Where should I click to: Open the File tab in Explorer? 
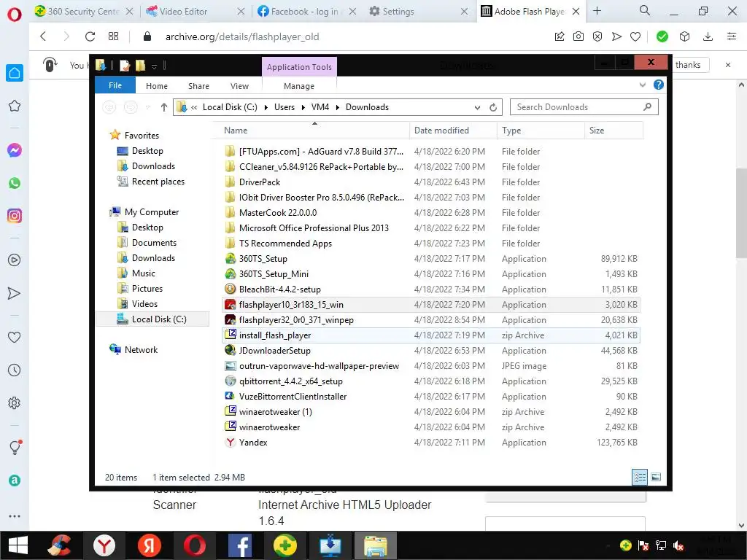115,85
